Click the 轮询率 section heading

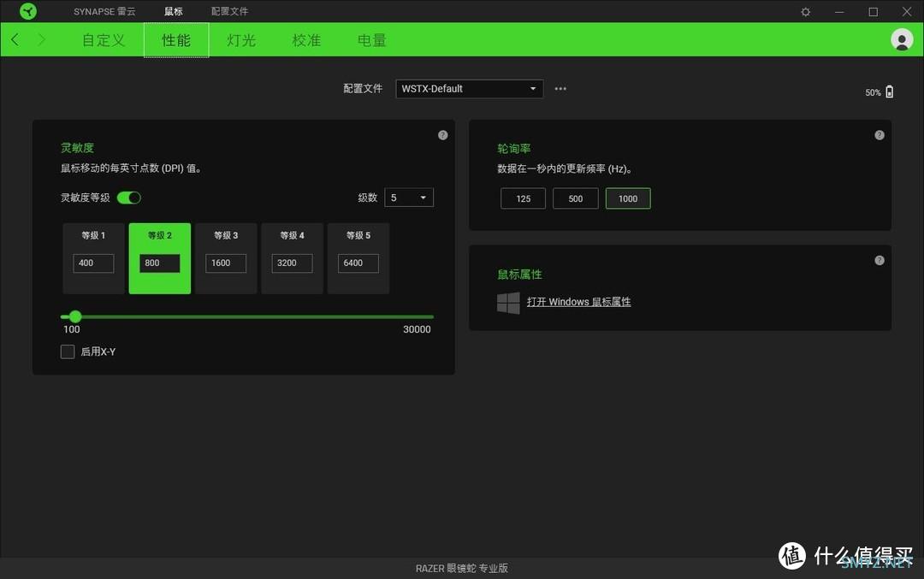click(514, 149)
